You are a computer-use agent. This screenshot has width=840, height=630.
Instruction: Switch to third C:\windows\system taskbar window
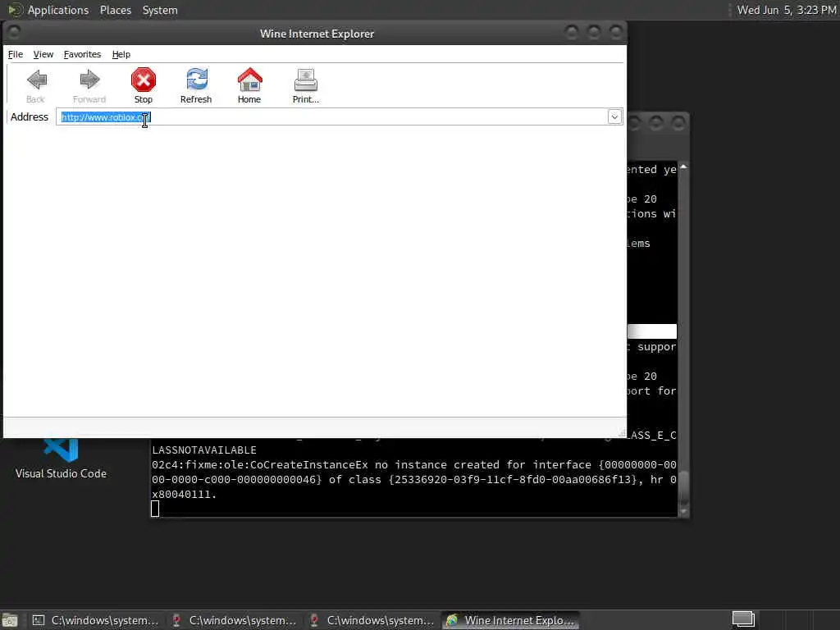(x=372, y=620)
